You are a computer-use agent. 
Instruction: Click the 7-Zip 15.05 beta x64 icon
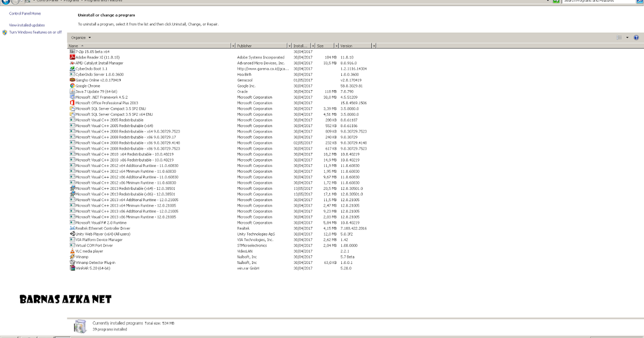point(72,52)
